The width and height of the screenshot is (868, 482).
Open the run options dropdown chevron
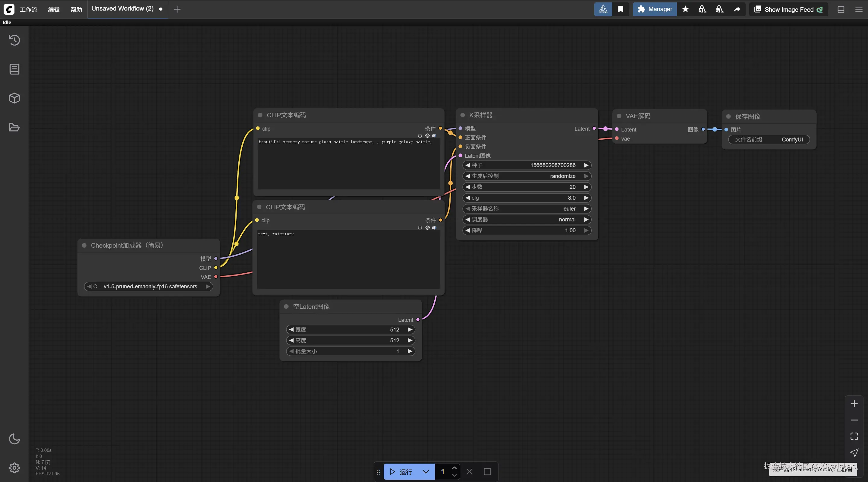point(426,471)
